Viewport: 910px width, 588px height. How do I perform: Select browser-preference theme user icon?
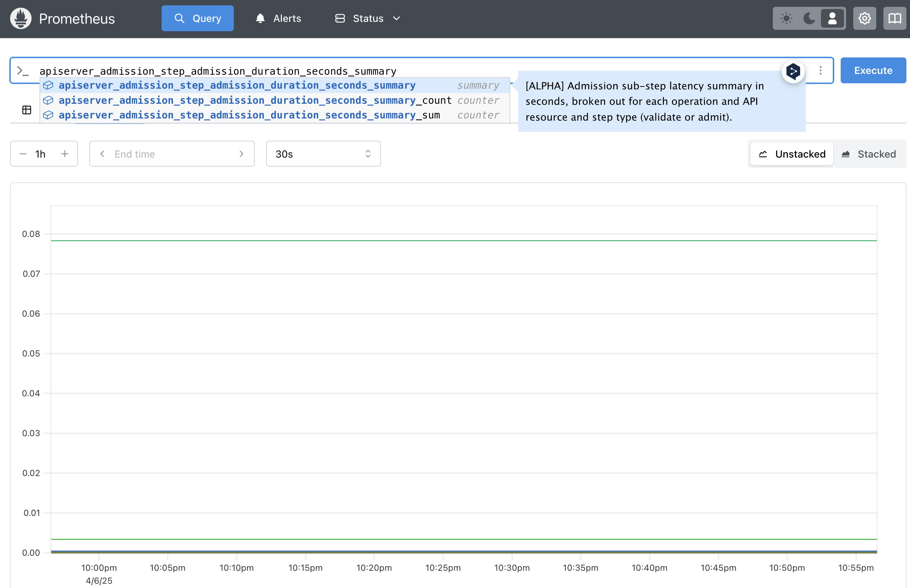pos(832,18)
